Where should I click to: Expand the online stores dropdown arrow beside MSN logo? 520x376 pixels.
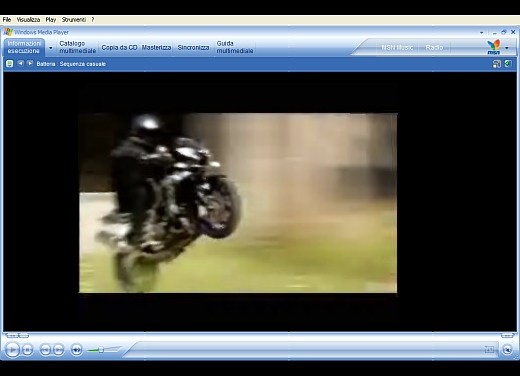[507, 48]
